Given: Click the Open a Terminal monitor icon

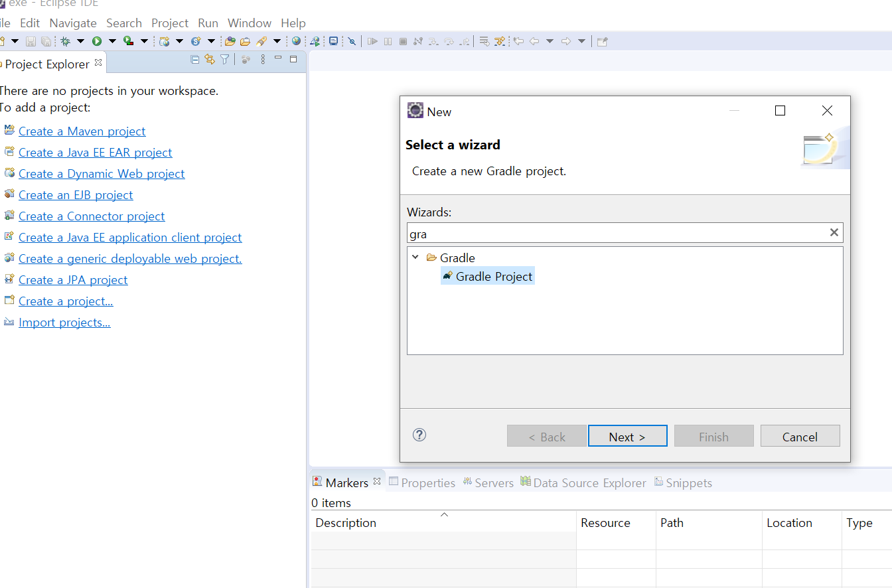Looking at the screenshot, I should 334,41.
